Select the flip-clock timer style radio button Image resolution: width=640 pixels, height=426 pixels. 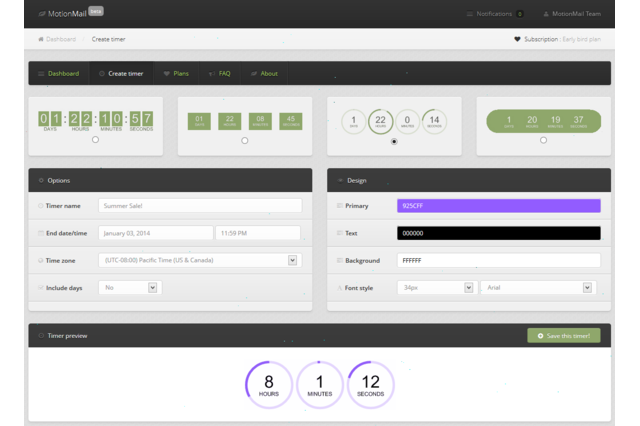95,140
